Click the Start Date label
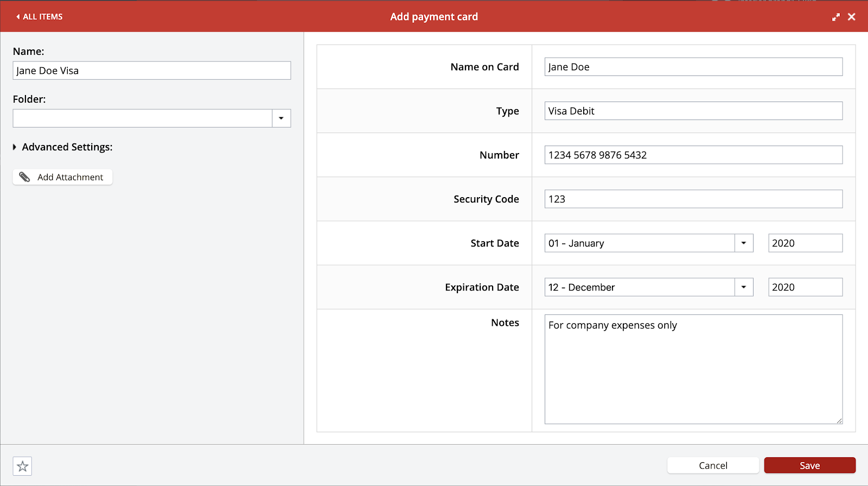The image size is (868, 486). coord(495,243)
